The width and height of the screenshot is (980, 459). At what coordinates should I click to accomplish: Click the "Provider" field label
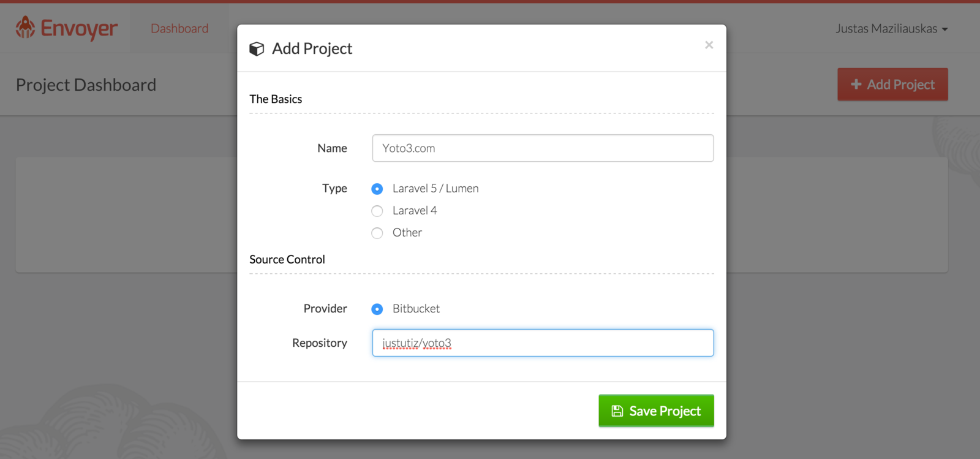325,308
